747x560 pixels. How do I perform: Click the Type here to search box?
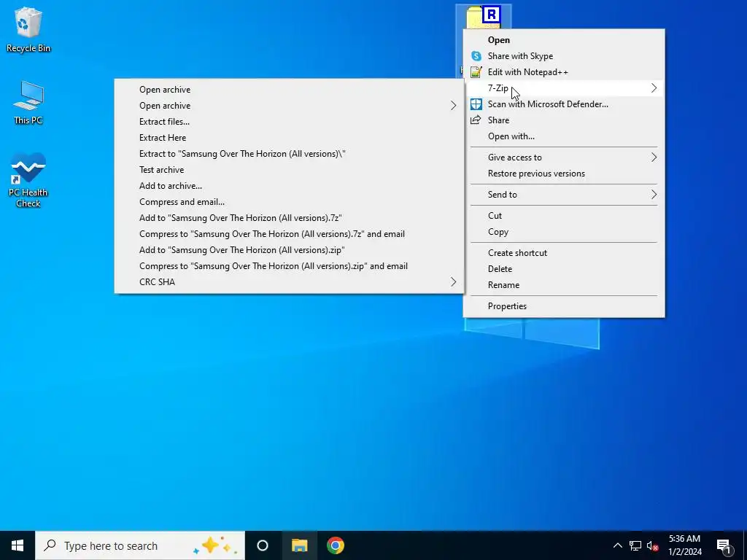tap(140, 545)
